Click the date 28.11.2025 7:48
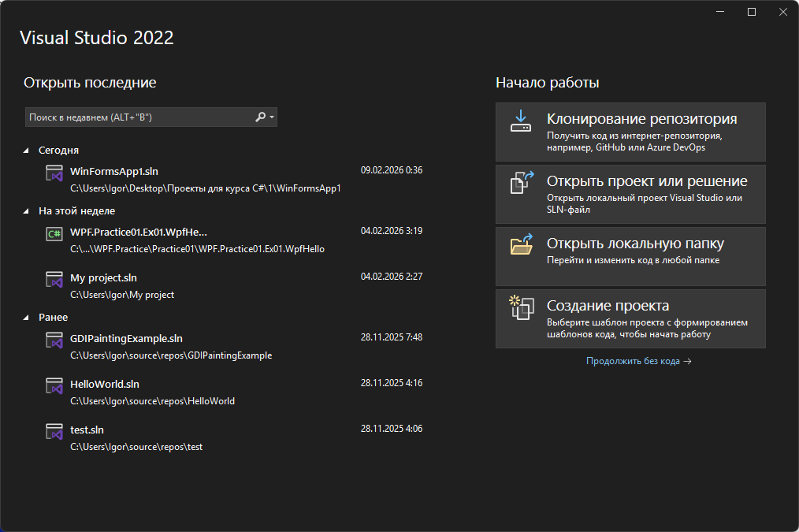The height and width of the screenshot is (532, 799). pos(392,337)
